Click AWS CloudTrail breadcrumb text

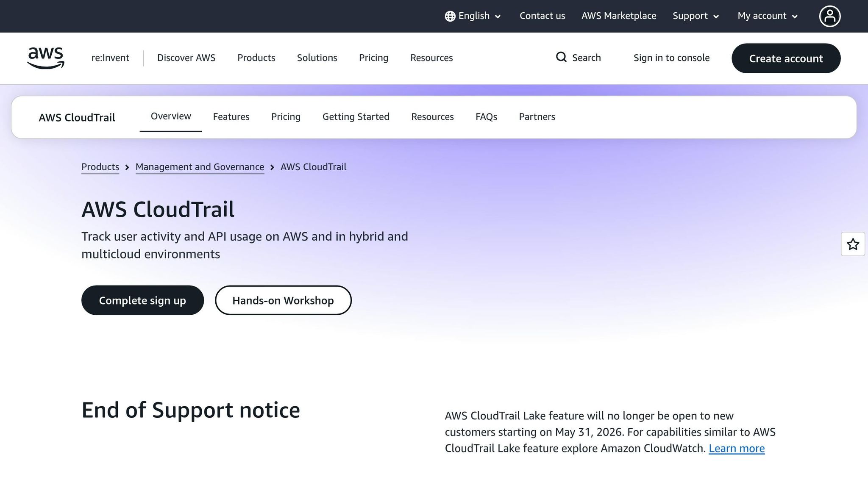(313, 167)
